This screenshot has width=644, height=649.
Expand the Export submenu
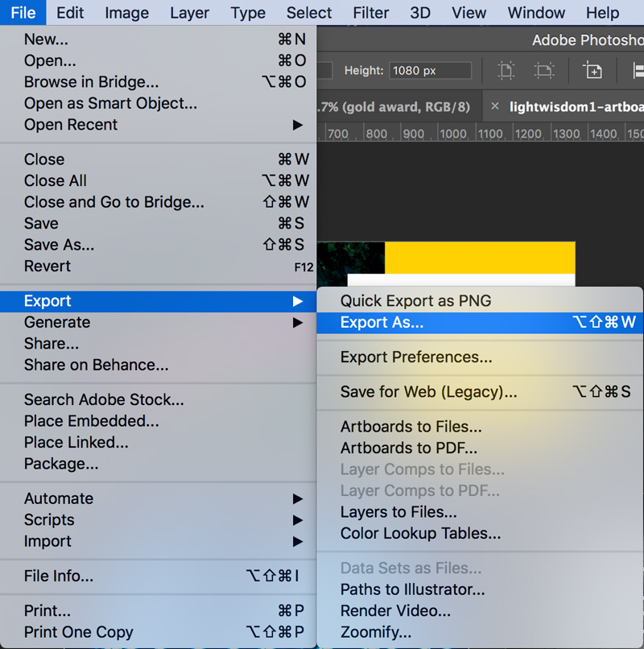coord(158,301)
